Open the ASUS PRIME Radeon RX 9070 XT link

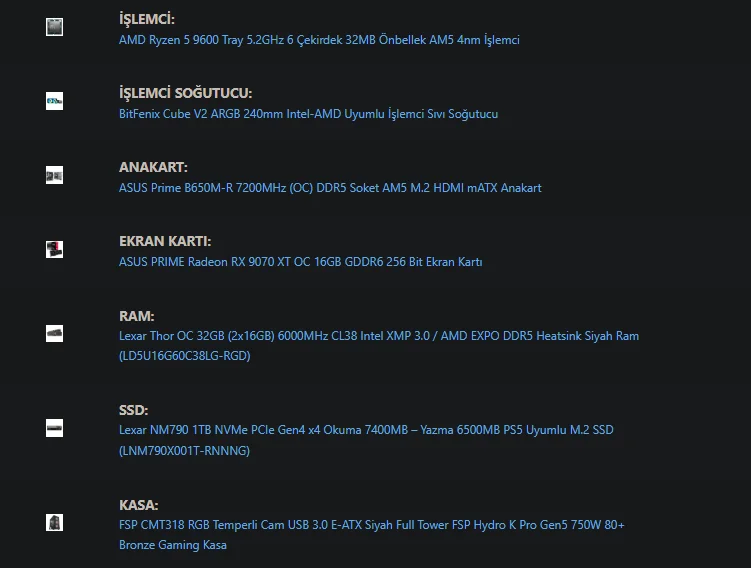pos(300,262)
